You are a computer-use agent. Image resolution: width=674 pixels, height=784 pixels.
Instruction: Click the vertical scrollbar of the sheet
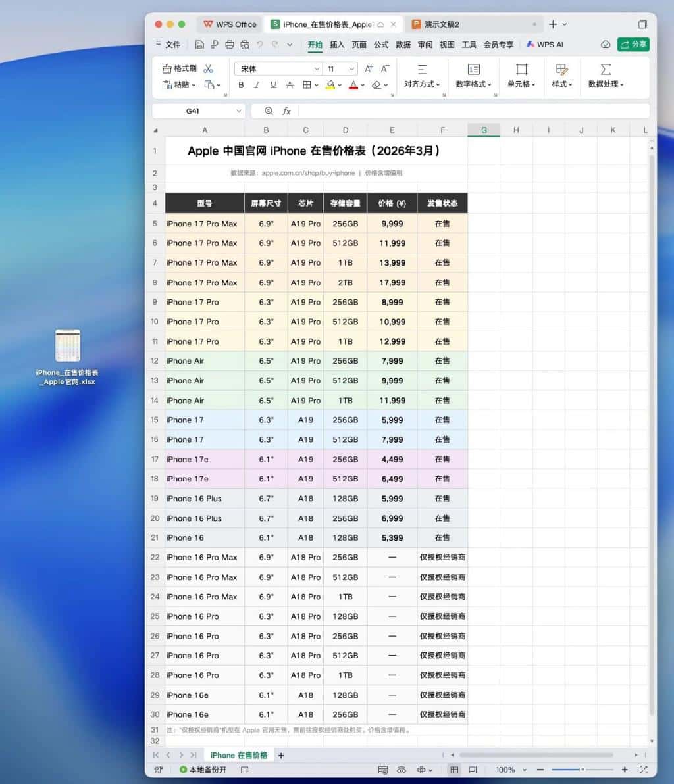pyautogui.click(x=652, y=435)
